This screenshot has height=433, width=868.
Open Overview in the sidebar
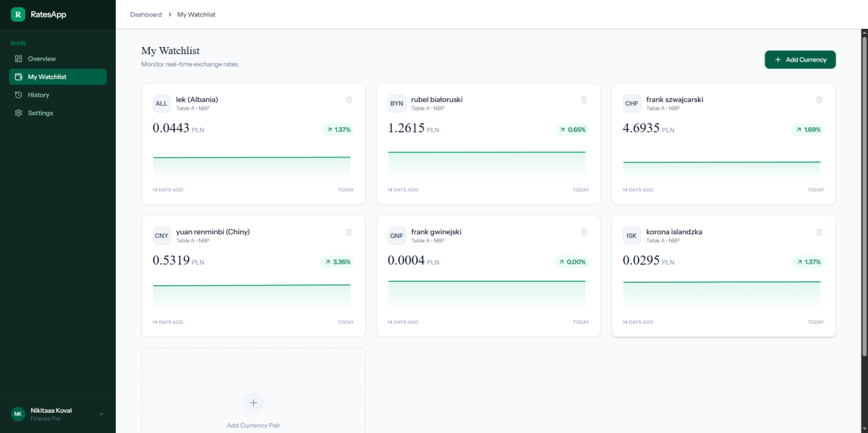[x=41, y=59]
